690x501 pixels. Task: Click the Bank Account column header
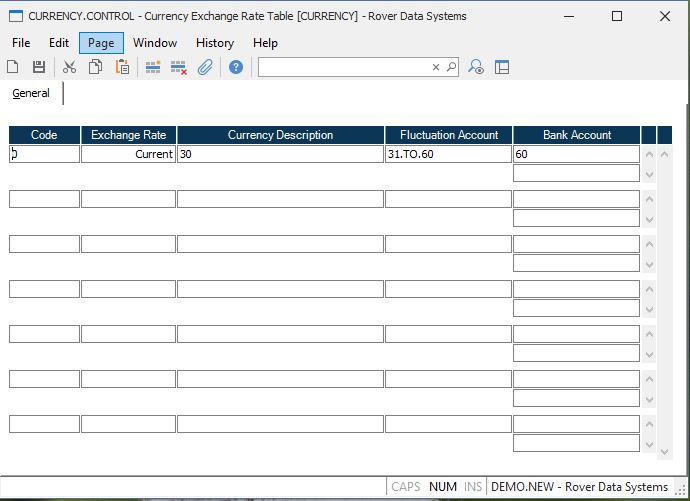click(x=576, y=135)
